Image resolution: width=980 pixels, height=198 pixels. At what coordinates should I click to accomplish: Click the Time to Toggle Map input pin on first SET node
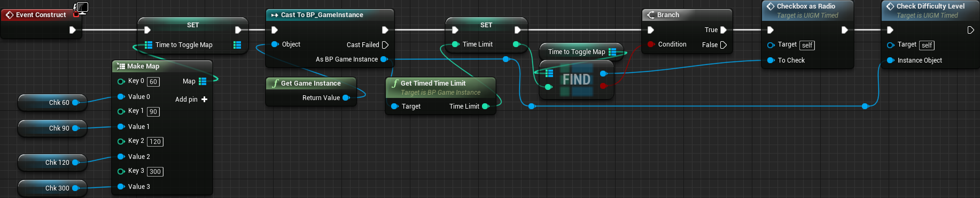(149, 45)
